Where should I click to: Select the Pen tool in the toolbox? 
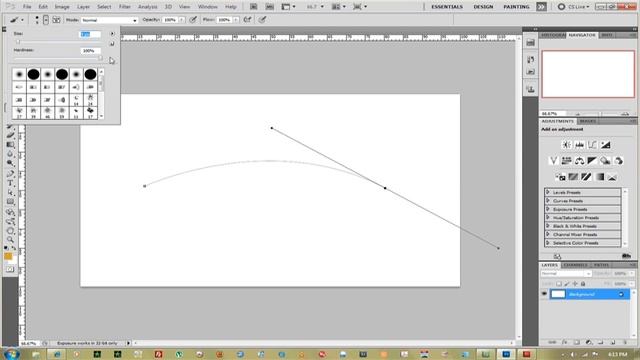(11, 173)
